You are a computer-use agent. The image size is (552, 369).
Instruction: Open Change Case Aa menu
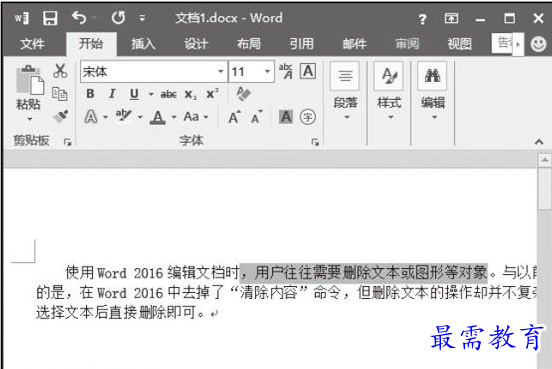pos(196,117)
